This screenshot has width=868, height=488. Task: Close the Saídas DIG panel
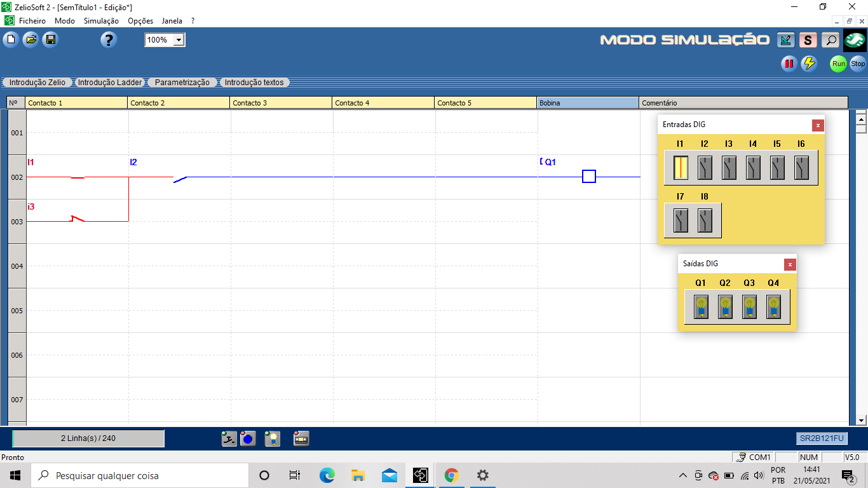pyautogui.click(x=790, y=264)
